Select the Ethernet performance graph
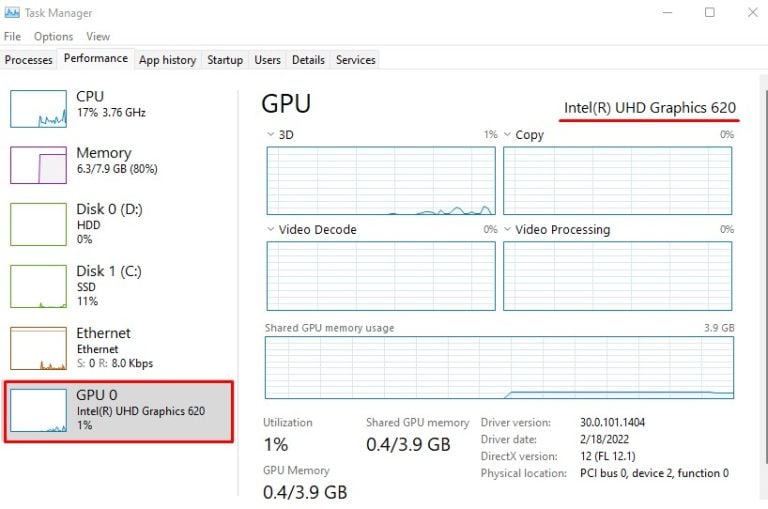 [x=38, y=348]
